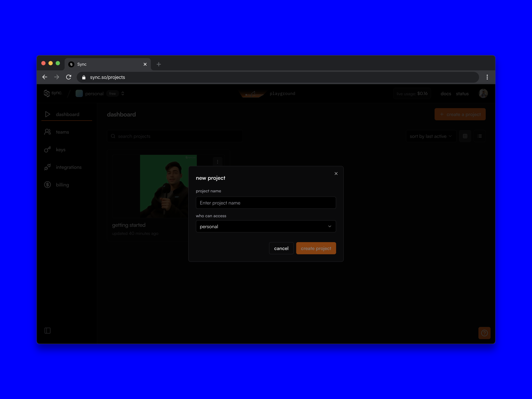Switch projects to list view
532x399 pixels.
pos(479,136)
